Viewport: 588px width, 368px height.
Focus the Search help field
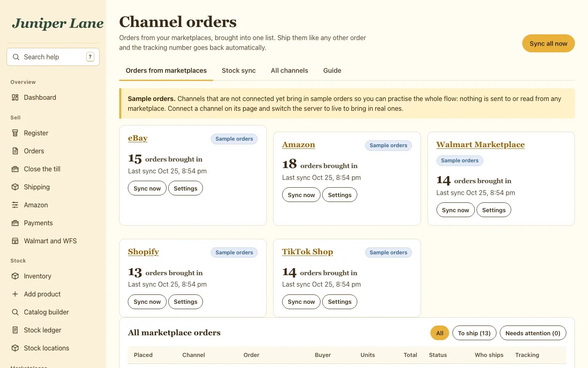(53, 57)
